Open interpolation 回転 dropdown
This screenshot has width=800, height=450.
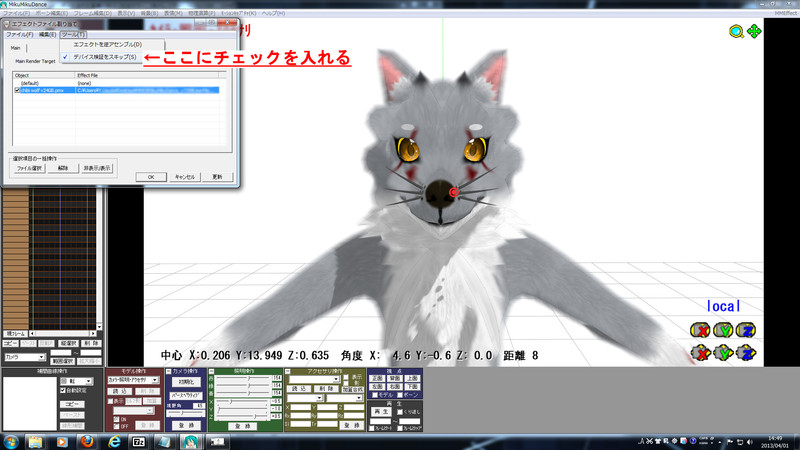click(77, 381)
